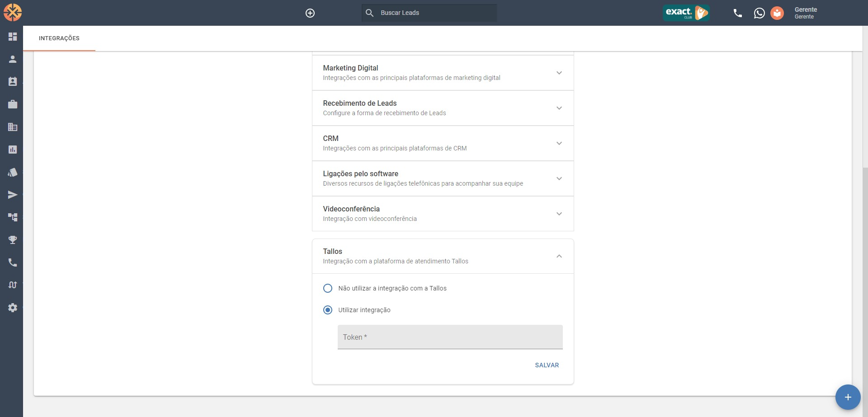Open the briefcase sidebar icon
The width and height of the screenshot is (868, 417).
13,104
